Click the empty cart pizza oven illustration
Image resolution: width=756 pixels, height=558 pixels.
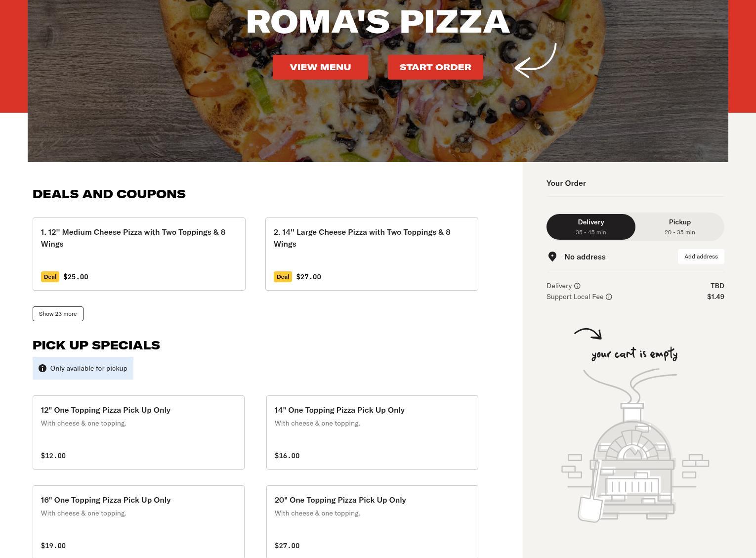click(635, 445)
